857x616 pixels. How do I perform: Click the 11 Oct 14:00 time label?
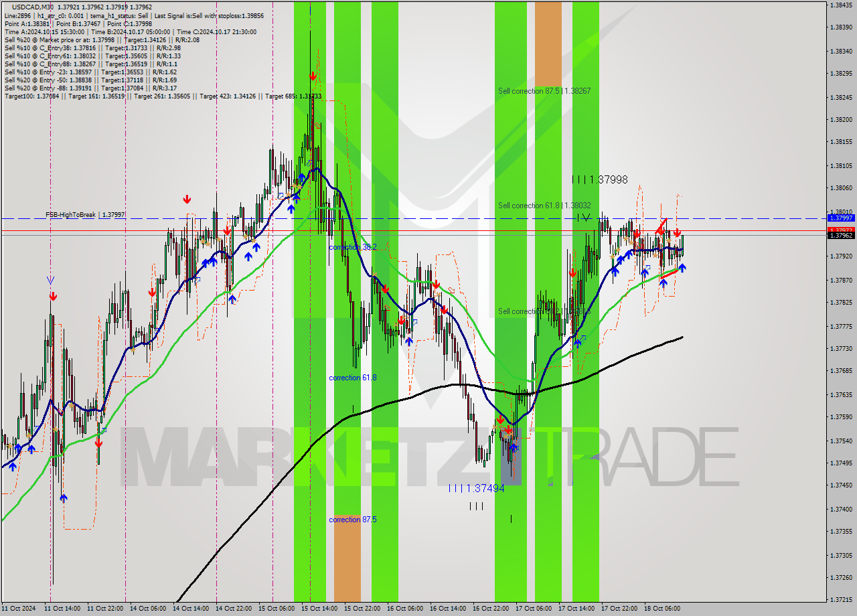pyautogui.click(x=62, y=609)
